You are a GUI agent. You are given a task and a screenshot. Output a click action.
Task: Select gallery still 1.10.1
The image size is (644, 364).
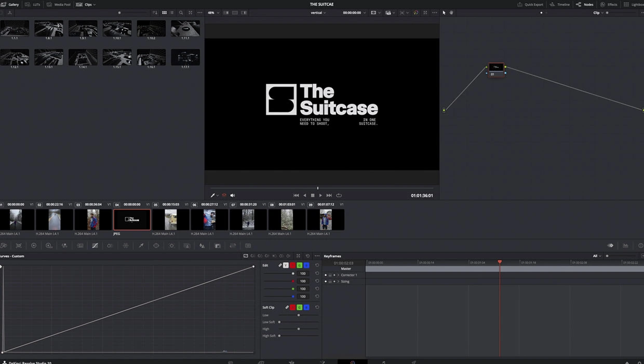(117, 28)
